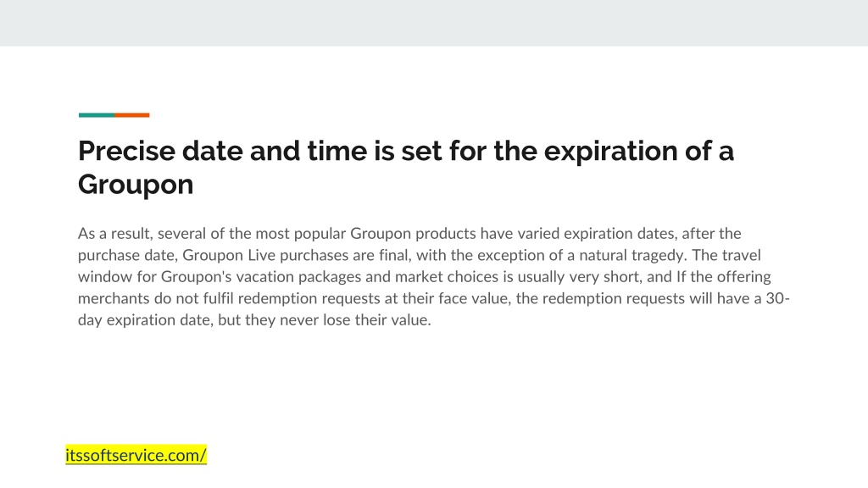868x488 pixels.
Task: Click 'day expiration date' at last line start
Action: [x=144, y=319]
